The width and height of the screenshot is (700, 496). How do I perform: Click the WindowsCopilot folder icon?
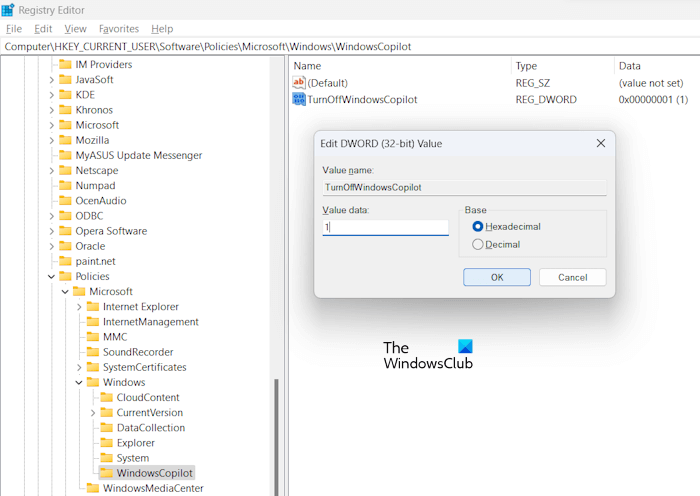(x=107, y=473)
